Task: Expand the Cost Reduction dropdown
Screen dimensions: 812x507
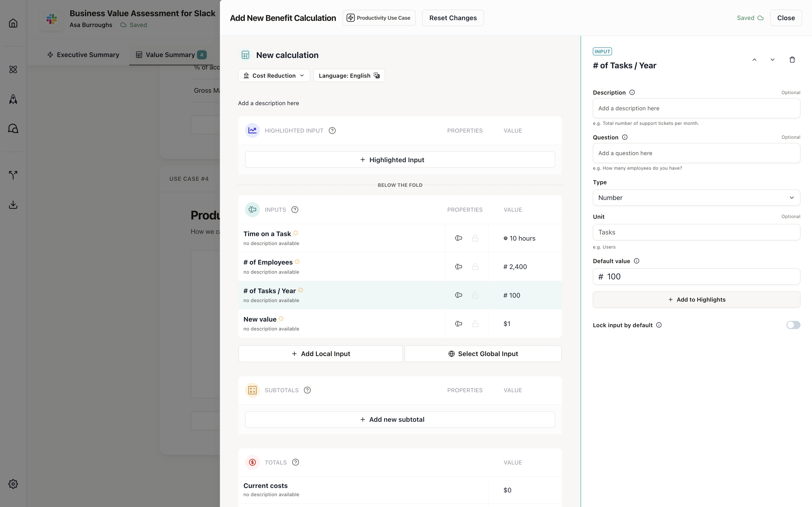Action: point(274,76)
